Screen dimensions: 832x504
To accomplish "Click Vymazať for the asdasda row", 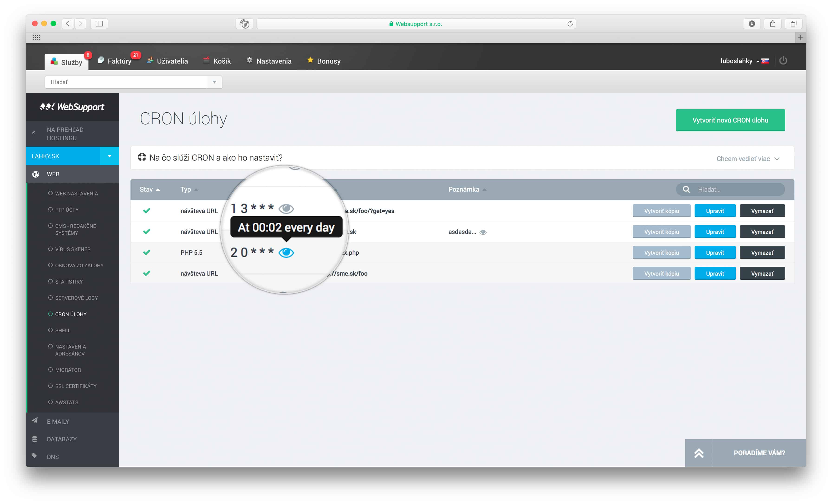I will tap(762, 232).
